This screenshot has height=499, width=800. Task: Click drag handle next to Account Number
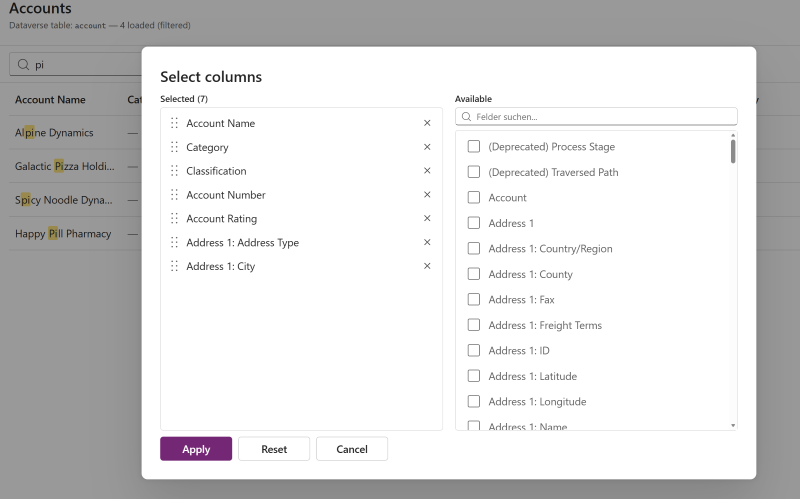tap(174, 194)
